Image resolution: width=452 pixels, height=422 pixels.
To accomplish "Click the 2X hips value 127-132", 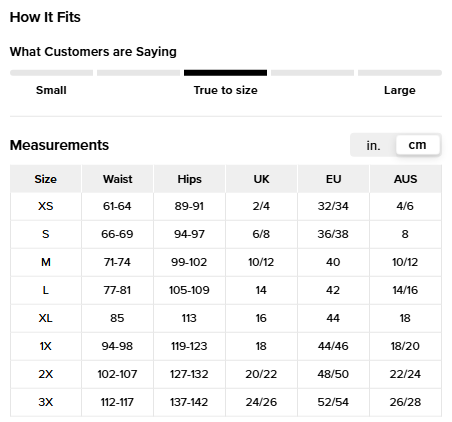I will (x=189, y=374).
